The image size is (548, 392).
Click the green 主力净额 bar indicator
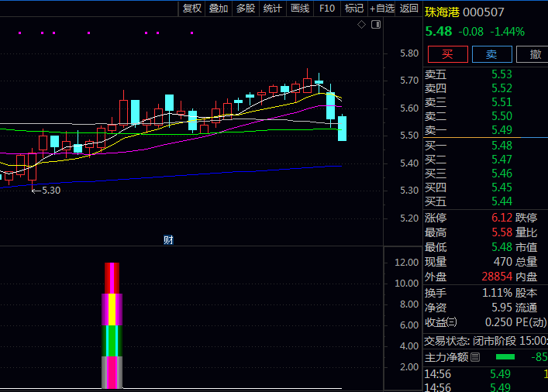click(x=505, y=357)
